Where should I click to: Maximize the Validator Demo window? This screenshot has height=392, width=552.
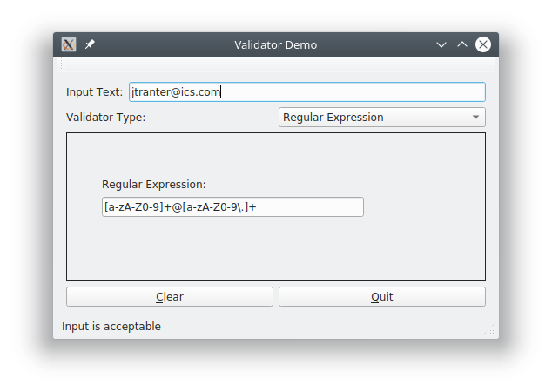462,44
